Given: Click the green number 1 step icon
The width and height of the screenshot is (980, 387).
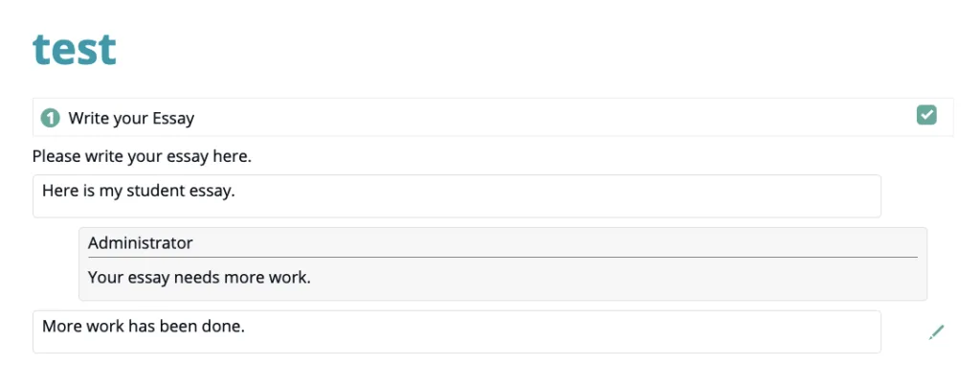Looking at the screenshot, I should [x=50, y=118].
